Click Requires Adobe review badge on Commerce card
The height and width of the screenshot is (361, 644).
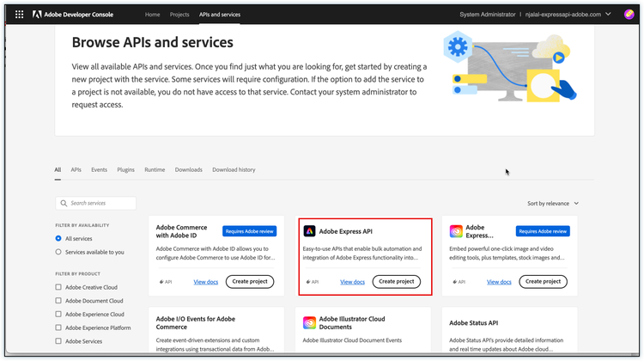(x=249, y=231)
